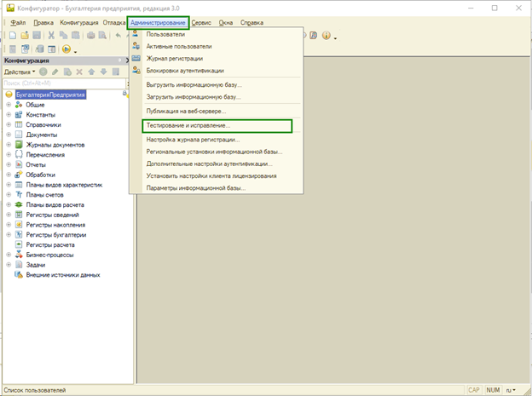This screenshot has height=396, width=532.
Task: Open the Конфигурация menu
Action: [x=79, y=23]
